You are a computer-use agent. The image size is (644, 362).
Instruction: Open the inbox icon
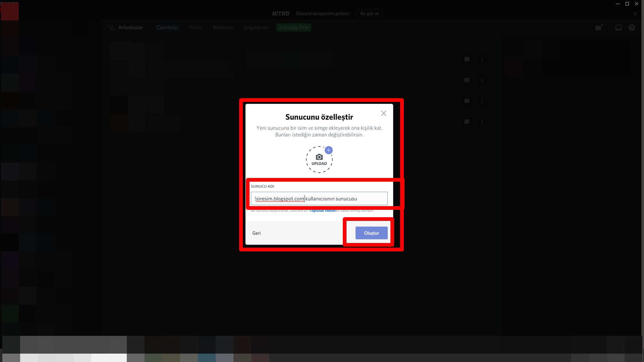[619, 27]
